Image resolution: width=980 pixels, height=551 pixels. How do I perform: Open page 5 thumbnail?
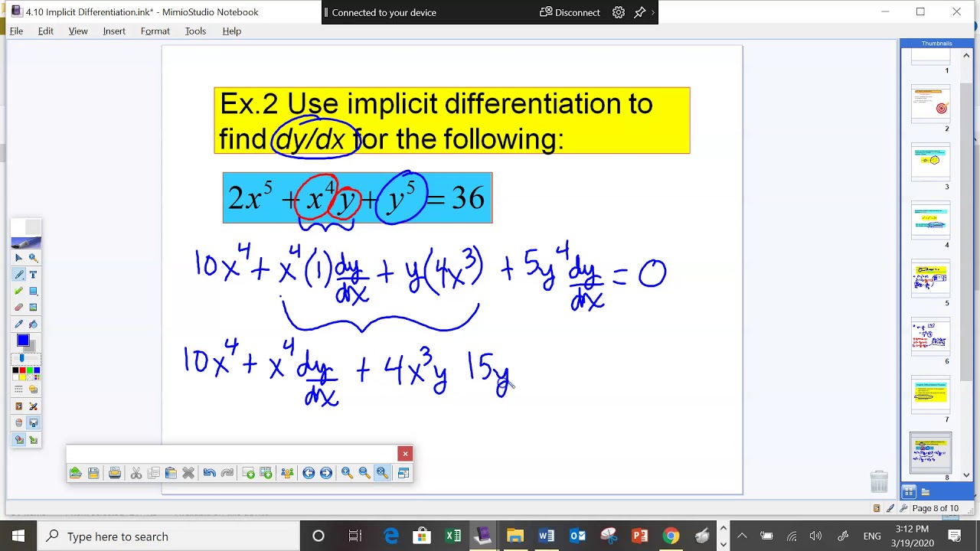(931, 279)
